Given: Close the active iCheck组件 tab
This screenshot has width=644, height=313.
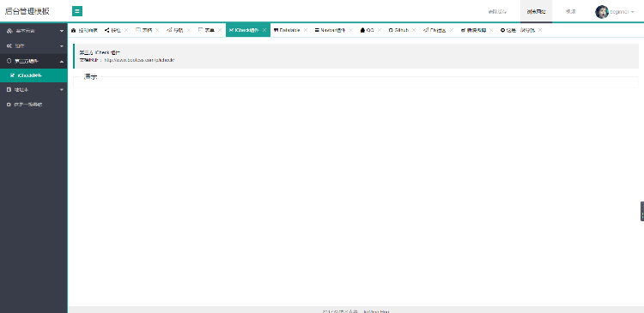Looking at the screenshot, I should 264,30.
